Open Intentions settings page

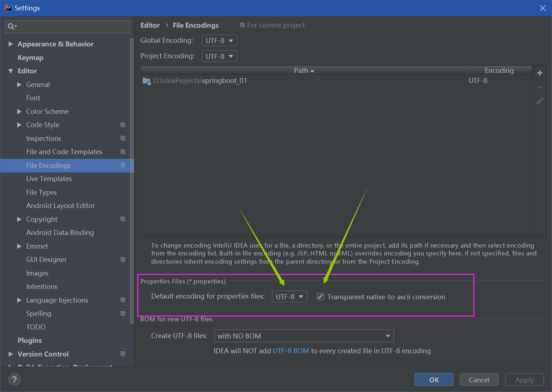(42, 287)
